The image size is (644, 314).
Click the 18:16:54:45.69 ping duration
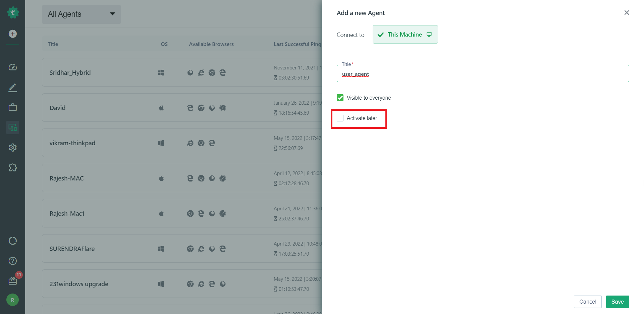[294, 113]
